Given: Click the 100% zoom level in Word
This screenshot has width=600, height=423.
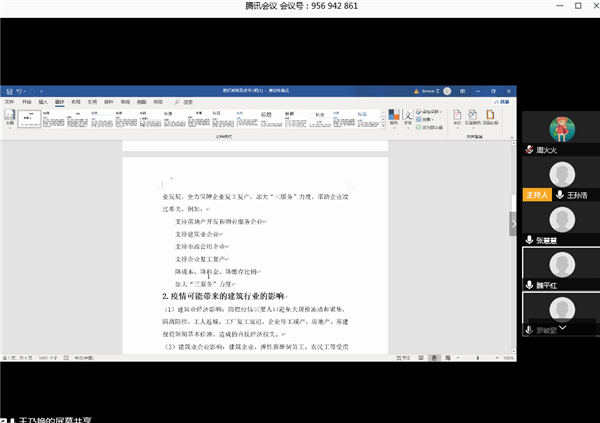Looking at the screenshot, I should click(x=508, y=358).
